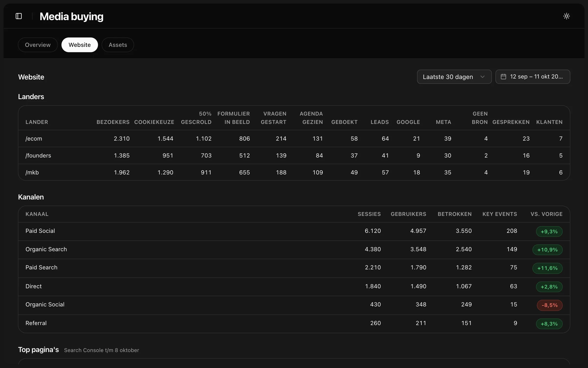Select the Paid Social channel row
The width and height of the screenshot is (588, 368).
pyautogui.click(x=294, y=231)
